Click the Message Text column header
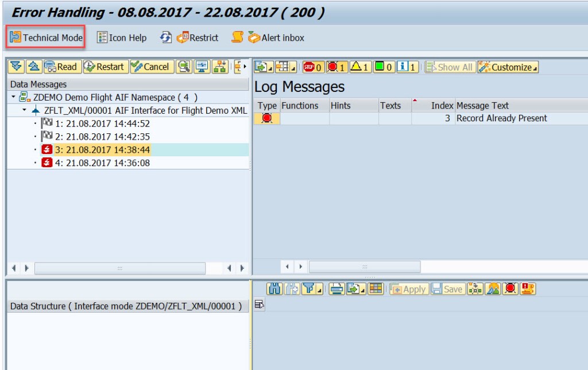The height and width of the screenshot is (370, 588). click(x=521, y=106)
